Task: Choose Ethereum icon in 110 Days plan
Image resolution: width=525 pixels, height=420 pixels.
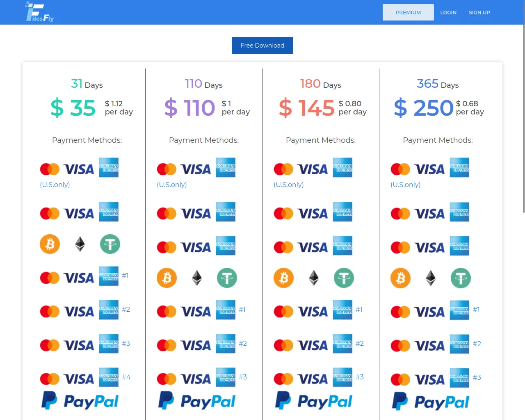Action: pyautogui.click(x=197, y=278)
